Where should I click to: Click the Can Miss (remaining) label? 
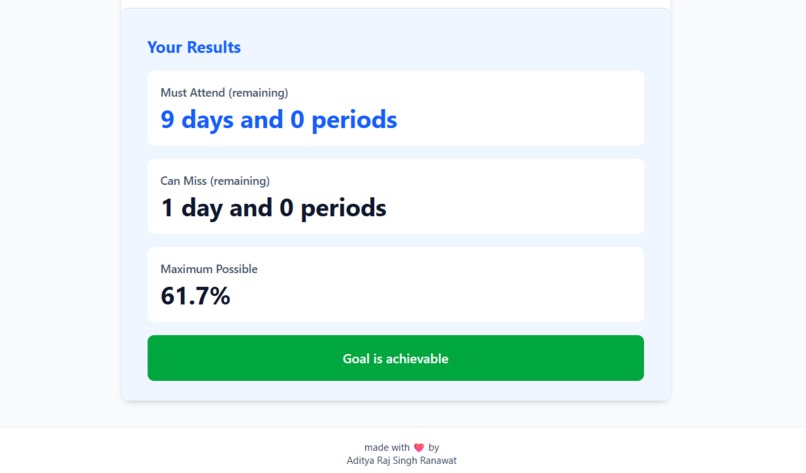(x=215, y=181)
